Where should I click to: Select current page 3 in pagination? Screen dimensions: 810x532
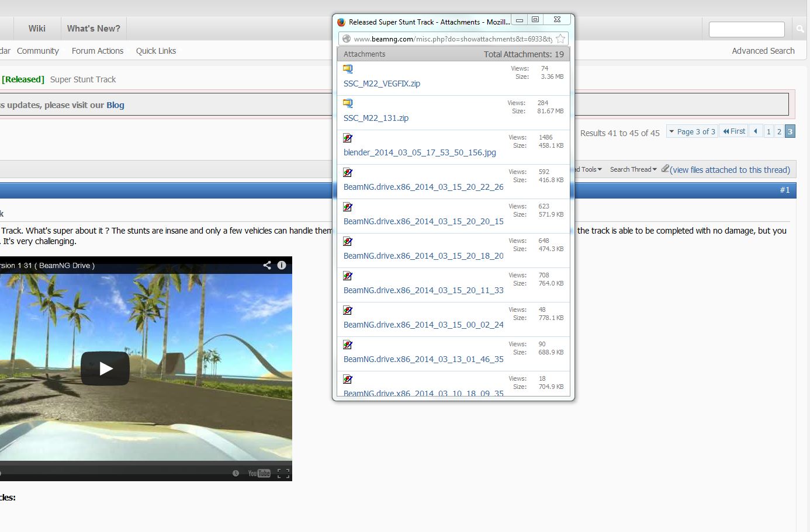tap(790, 131)
